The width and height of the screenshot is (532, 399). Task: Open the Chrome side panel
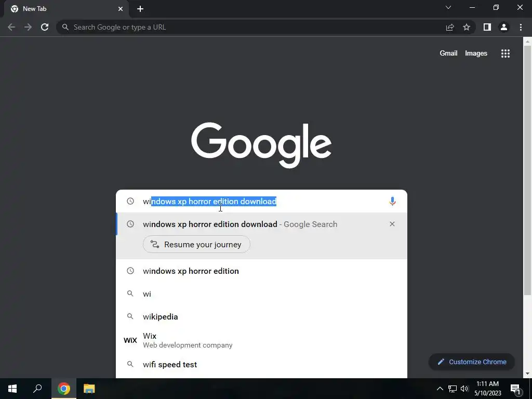click(487, 27)
